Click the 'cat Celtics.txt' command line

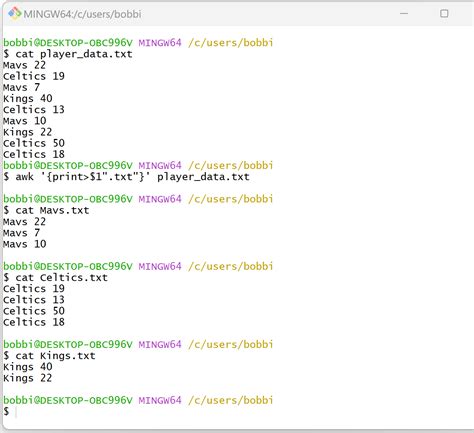pos(55,277)
